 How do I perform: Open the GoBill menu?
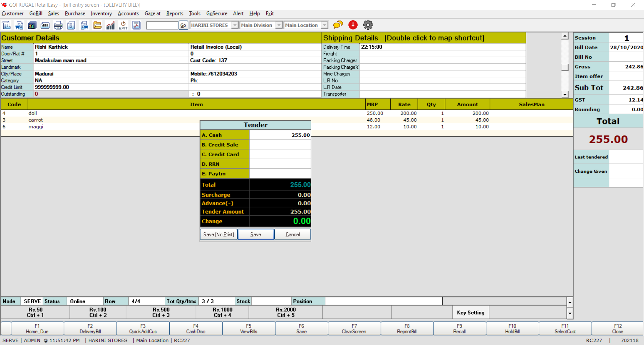(x=36, y=13)
